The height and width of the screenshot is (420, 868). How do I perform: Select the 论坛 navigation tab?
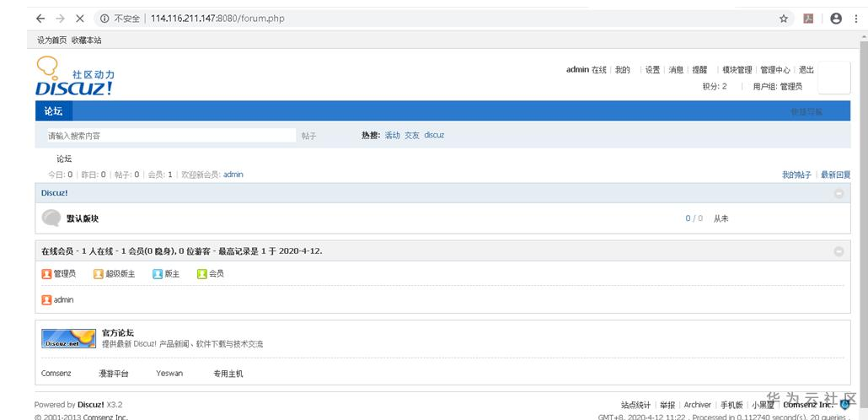[x=54, y=110]
